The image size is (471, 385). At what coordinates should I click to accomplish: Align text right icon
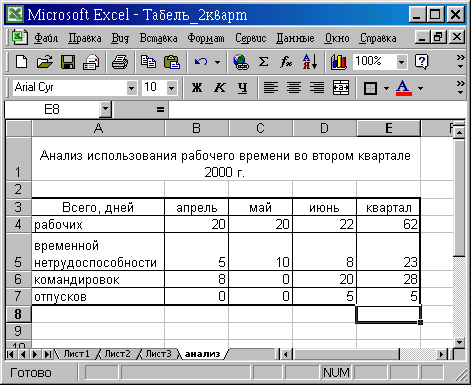317,88
